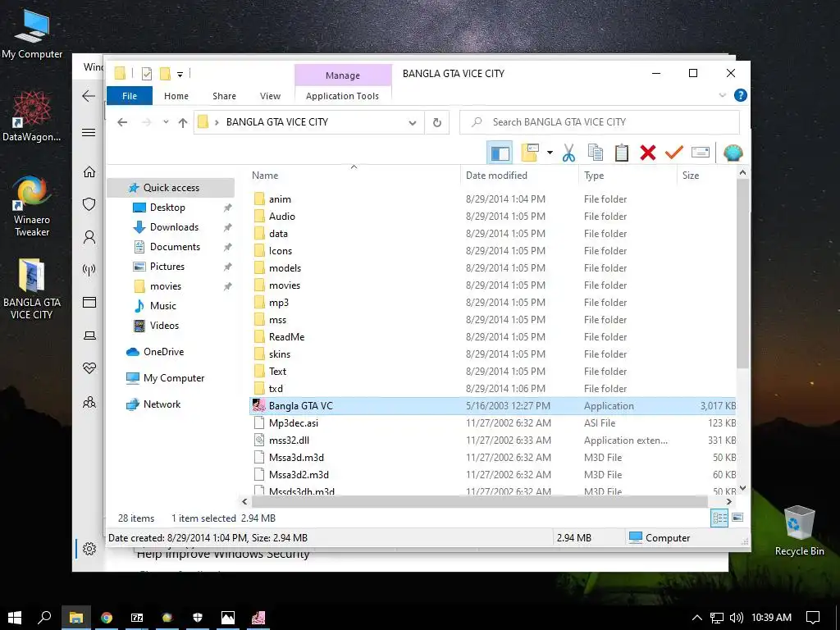Sort files by Date modified column
The image size is (840, 630).
(519, 176)
